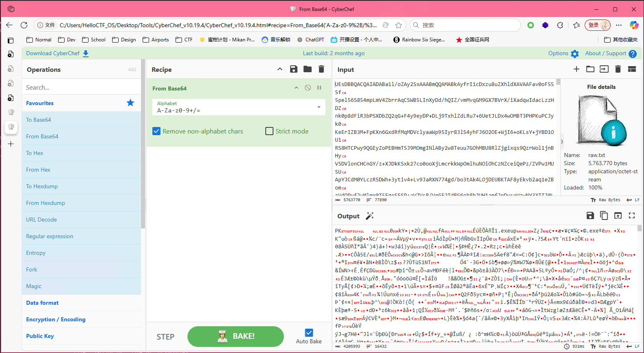Viewport: 644px width, 353px height.
Task: Click the 登录 sign-in button
Action: coord(598,25)
